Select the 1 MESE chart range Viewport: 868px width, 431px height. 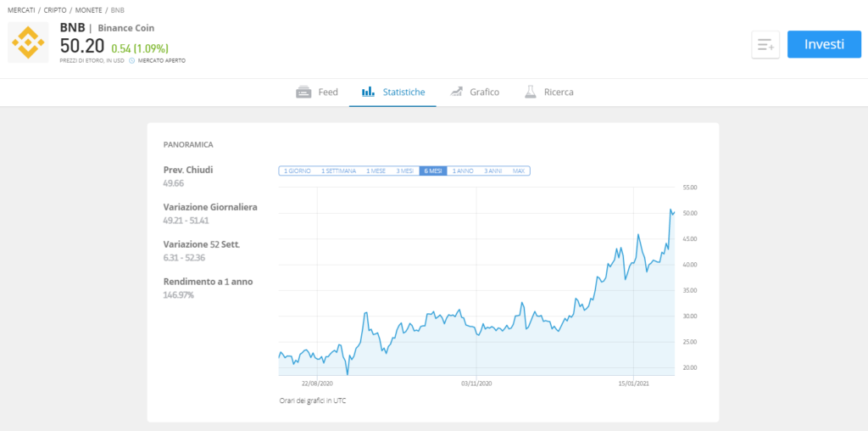point(376,171)
